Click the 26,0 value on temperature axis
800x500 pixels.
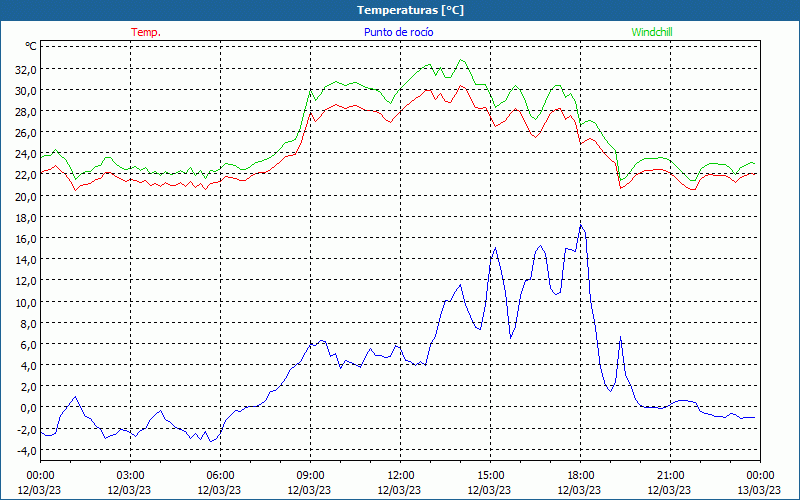[x=26, y=133]
